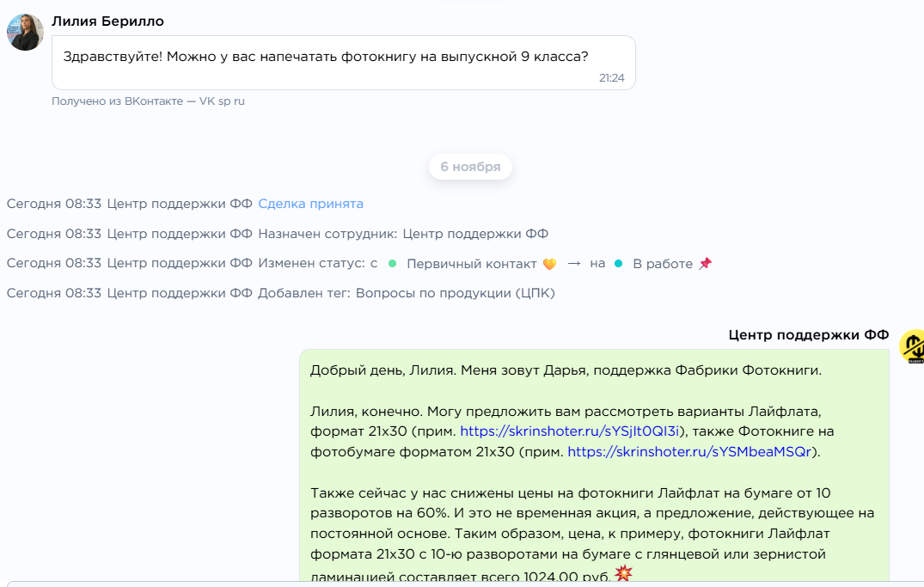Open the skrinshoter.ru/sYSMbeaMSQr link
Viewport: 924px width, 587px height.
689,452
